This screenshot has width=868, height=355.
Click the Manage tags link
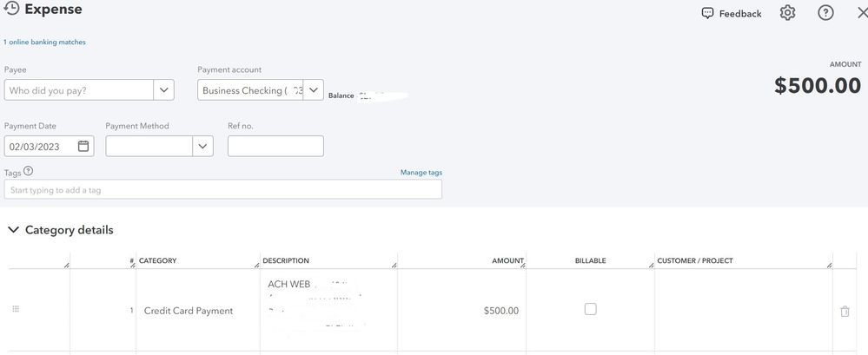(x=421, y=172)
